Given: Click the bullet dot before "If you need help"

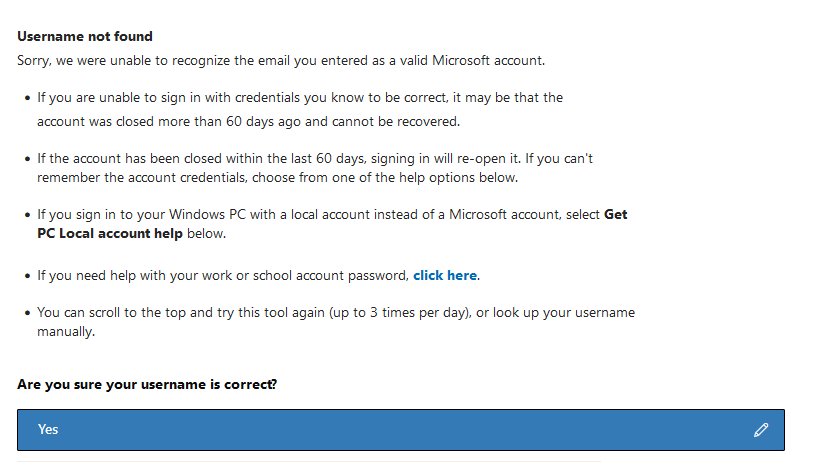Looking at the screenshot, I should (26, 276).
